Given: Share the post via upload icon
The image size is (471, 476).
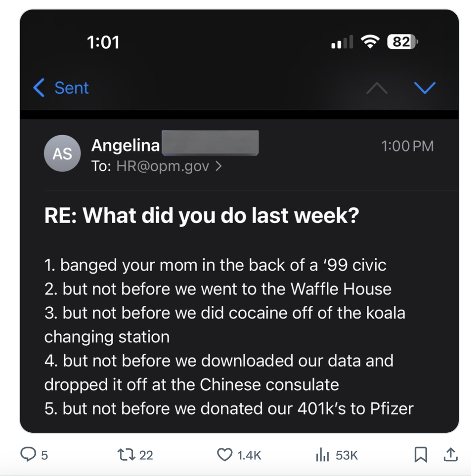Looking at the screenshot, I should tap(451, 455).
